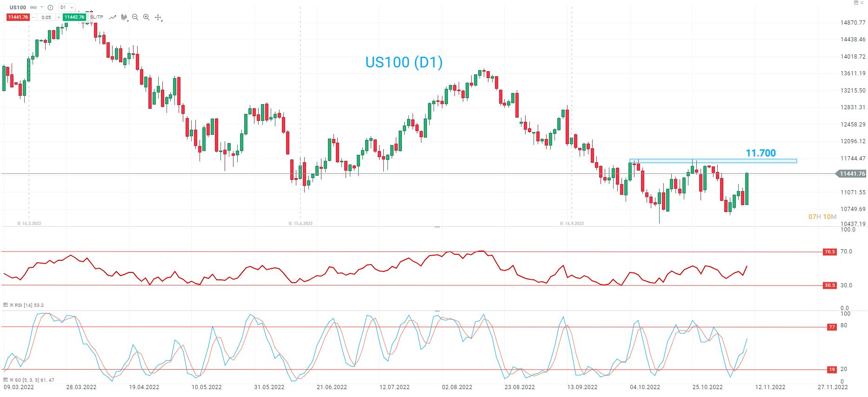Remove the RSI [14] indicator
Image resolution: width=868 pixels, height=397 pixels.
click(x=12, y=305)
